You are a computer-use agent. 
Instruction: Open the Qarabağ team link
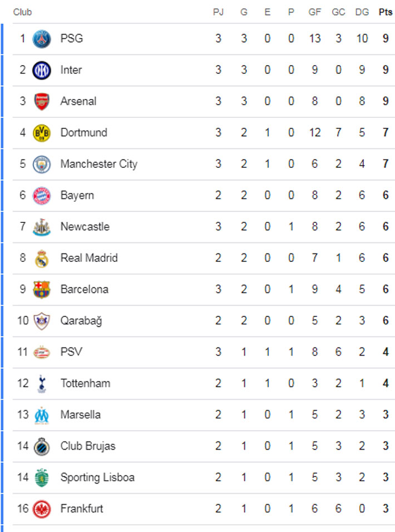81,321
